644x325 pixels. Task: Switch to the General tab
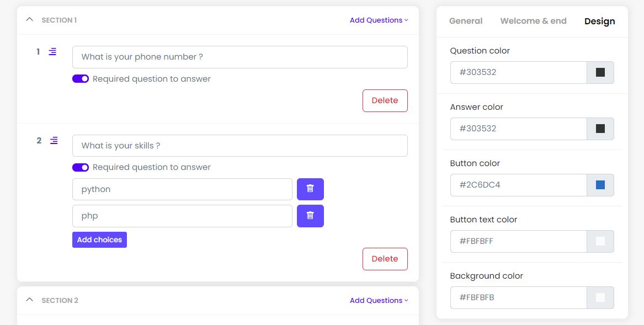click(466, 21)
